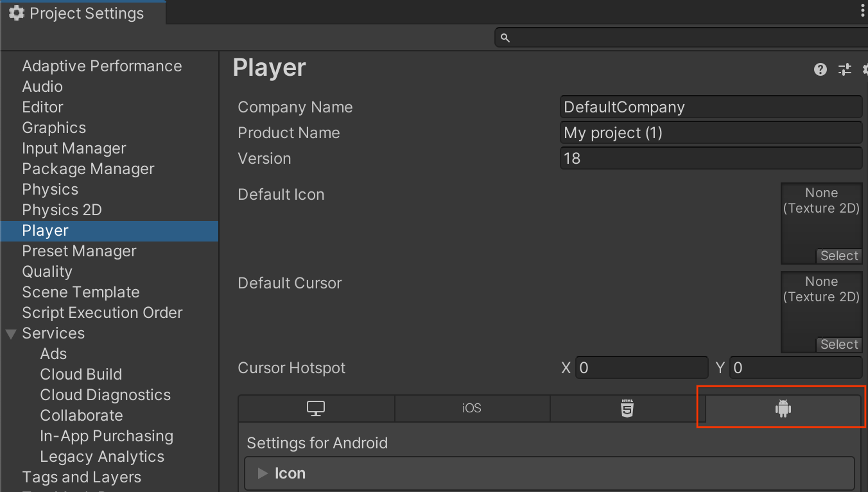The width and height of the screenshot is (868, 492).
Task: Click the search magnifier icon
Action: click(505, 38)
